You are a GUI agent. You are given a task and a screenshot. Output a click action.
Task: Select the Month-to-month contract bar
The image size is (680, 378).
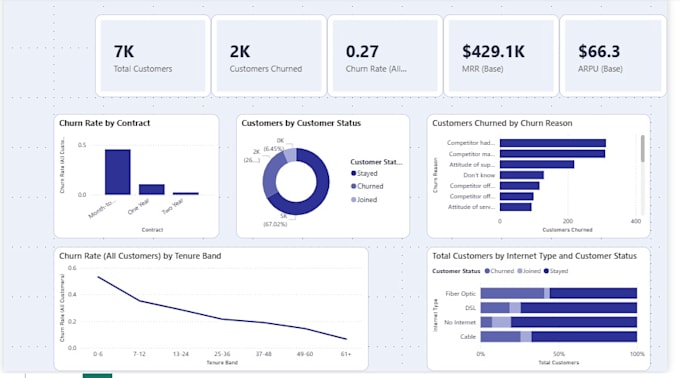coord(118,172)
